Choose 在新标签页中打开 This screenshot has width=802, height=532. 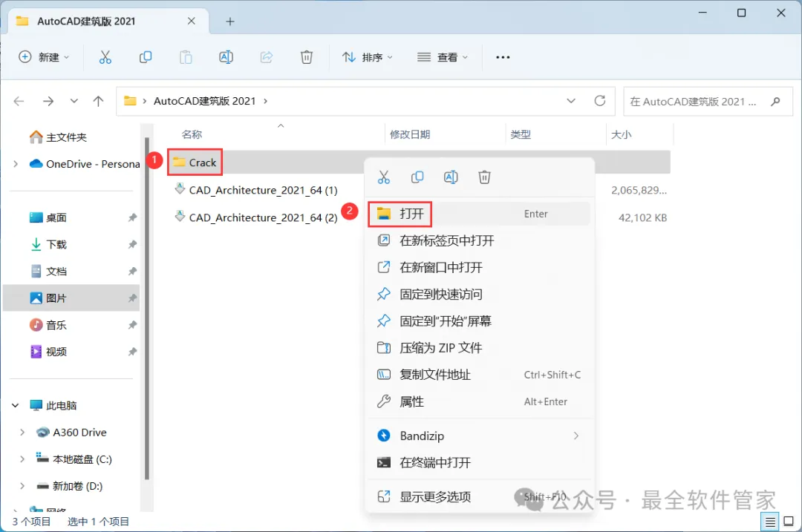coord(479,240)
